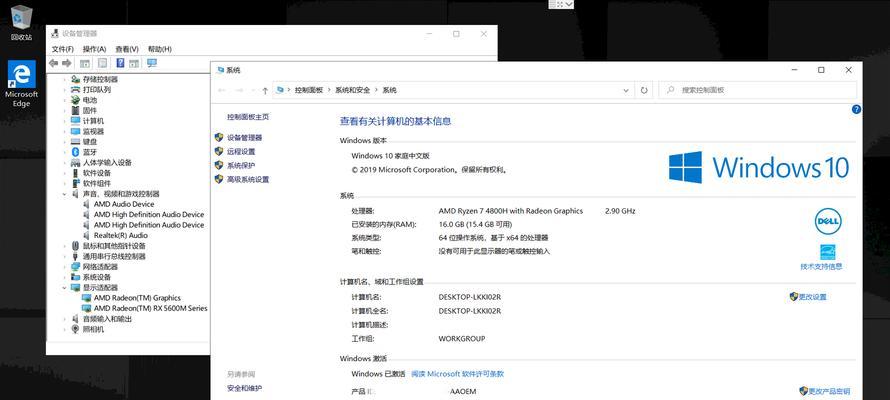Viewport: 890px width, 400px height.
Task: Click the 更改产品密钥 link
Action: [829, 391]
